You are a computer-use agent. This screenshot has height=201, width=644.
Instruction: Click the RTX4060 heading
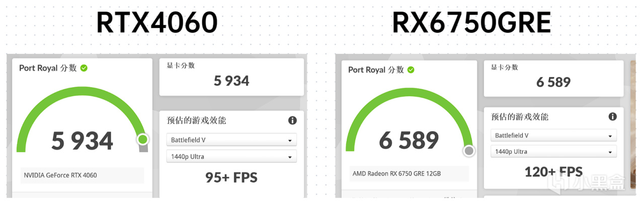tap(156, 22)
